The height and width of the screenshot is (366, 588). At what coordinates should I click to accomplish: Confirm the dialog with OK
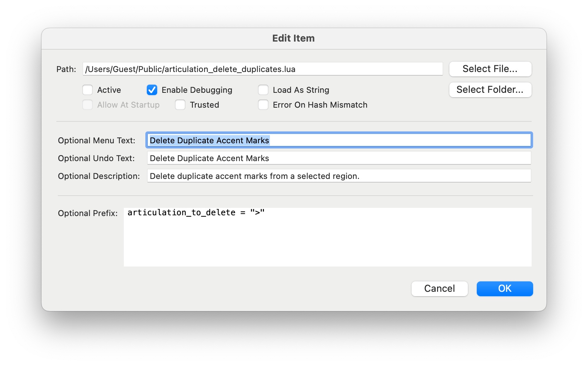pos(504,289)
